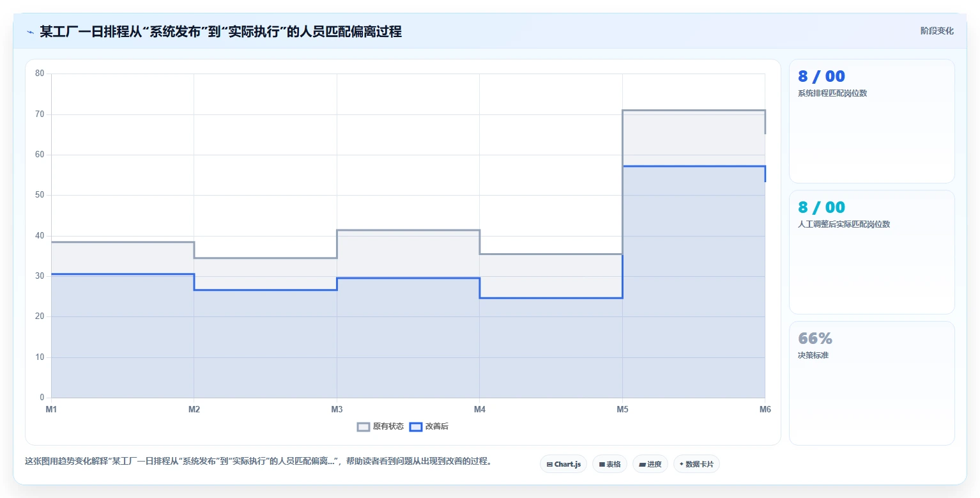Click the M4 x-axis label
Image resolution: width=980 pixels, height=498 pixels.
(480, 409)
